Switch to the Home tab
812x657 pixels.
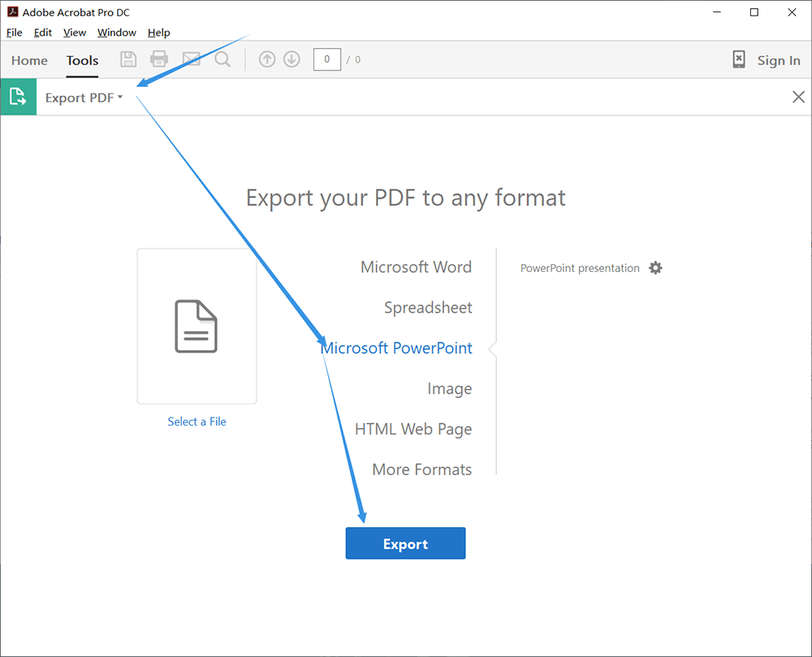click(x=29, y=60)
